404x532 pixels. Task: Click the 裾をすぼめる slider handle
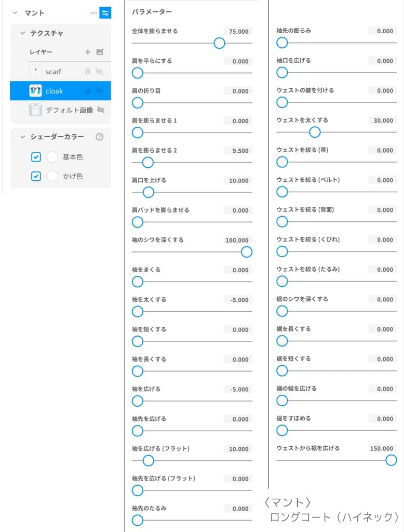(x=282, y=431)
